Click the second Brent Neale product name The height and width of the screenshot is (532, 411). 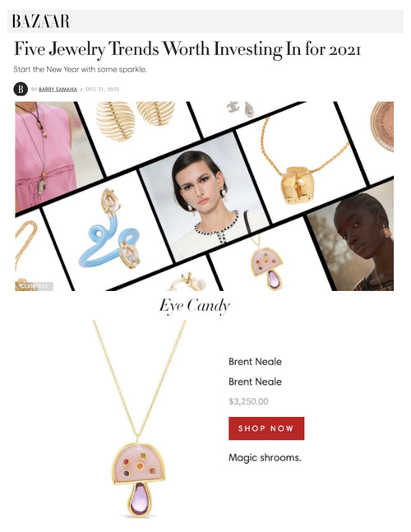(x=255, y=382)
